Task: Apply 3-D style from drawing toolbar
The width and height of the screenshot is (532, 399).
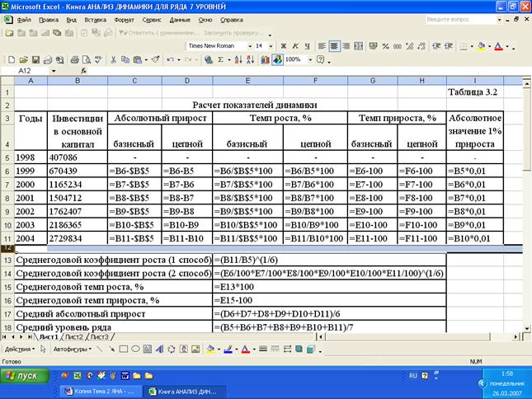Action: [311, 350]
